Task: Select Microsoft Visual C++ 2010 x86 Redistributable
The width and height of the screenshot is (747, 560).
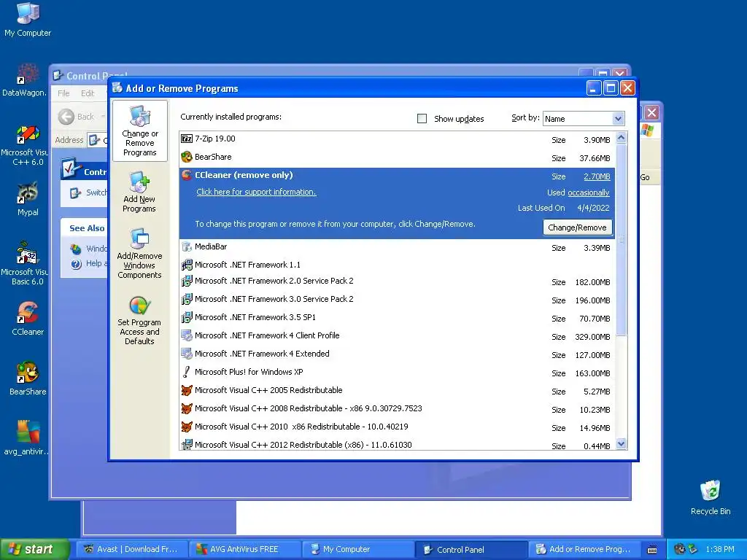Action: click(x=398, y=427)
